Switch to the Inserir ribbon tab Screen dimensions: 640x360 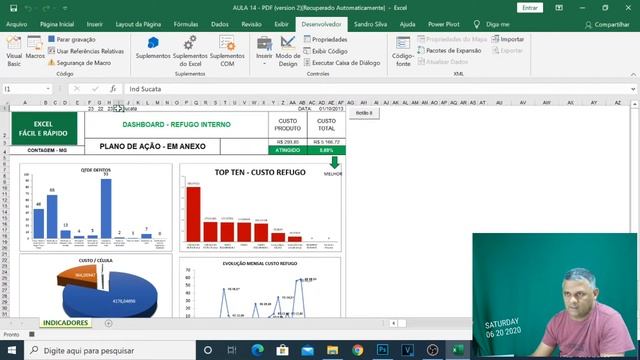94,24
